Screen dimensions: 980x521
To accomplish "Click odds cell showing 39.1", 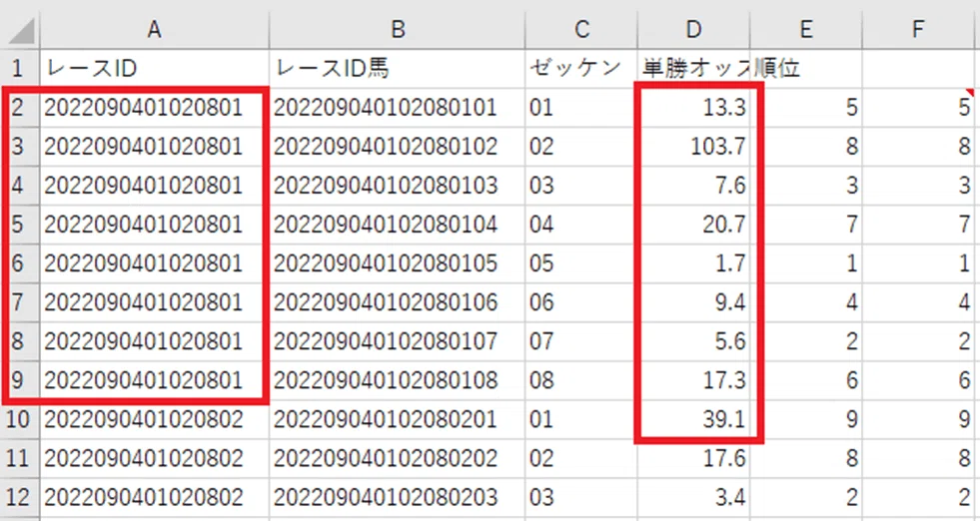I will coord(693,419).
